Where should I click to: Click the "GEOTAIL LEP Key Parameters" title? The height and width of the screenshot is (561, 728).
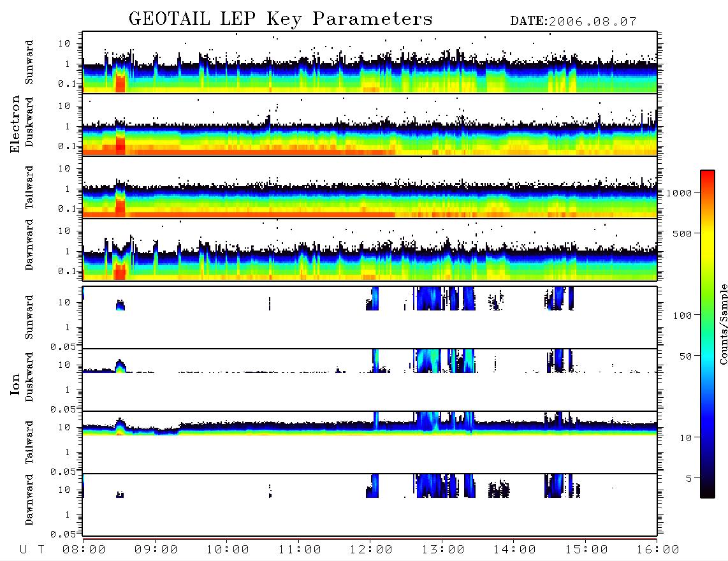280,20
